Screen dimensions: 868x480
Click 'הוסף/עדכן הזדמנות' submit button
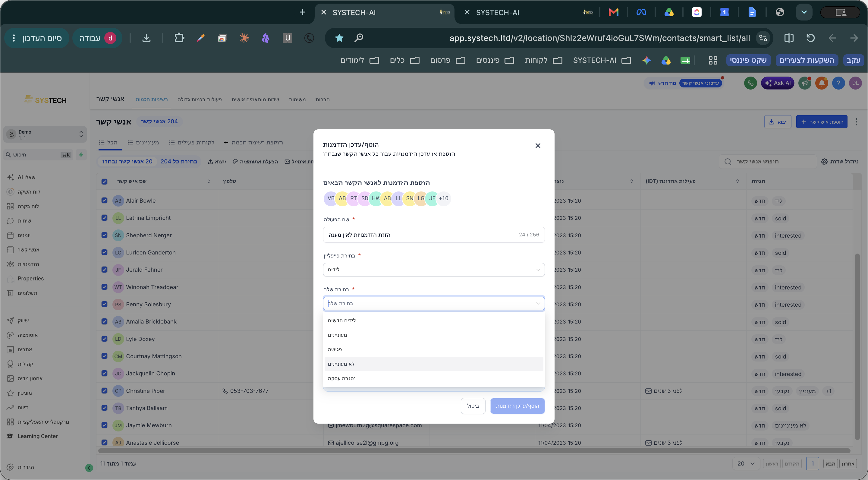click(517, 406)
